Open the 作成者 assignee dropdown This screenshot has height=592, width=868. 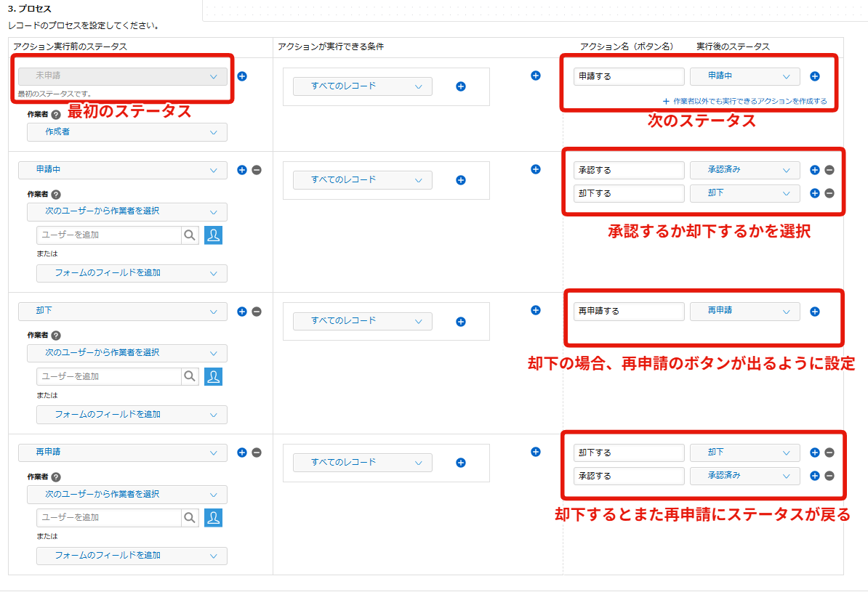coord(127,132)
